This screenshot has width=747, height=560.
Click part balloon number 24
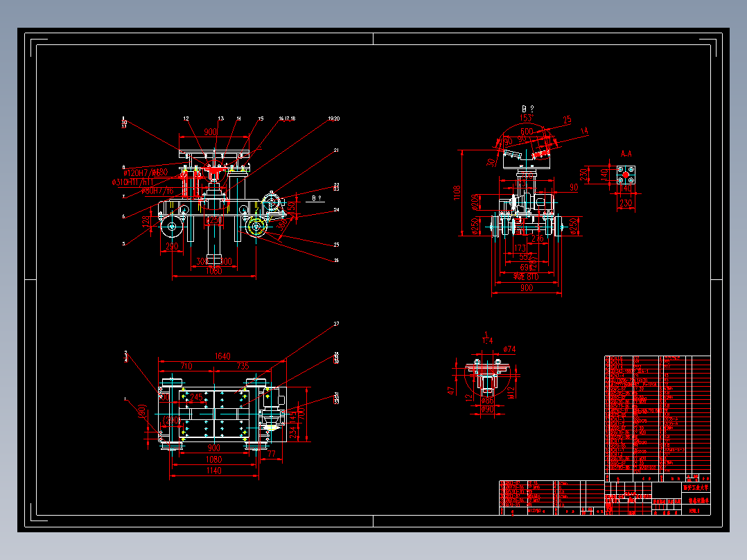click(336, 210)
